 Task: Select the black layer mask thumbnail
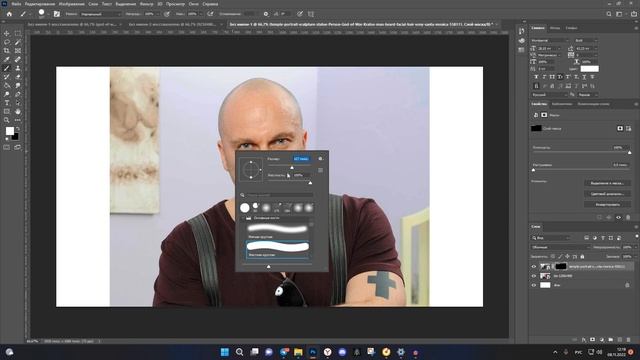[561, 267]
